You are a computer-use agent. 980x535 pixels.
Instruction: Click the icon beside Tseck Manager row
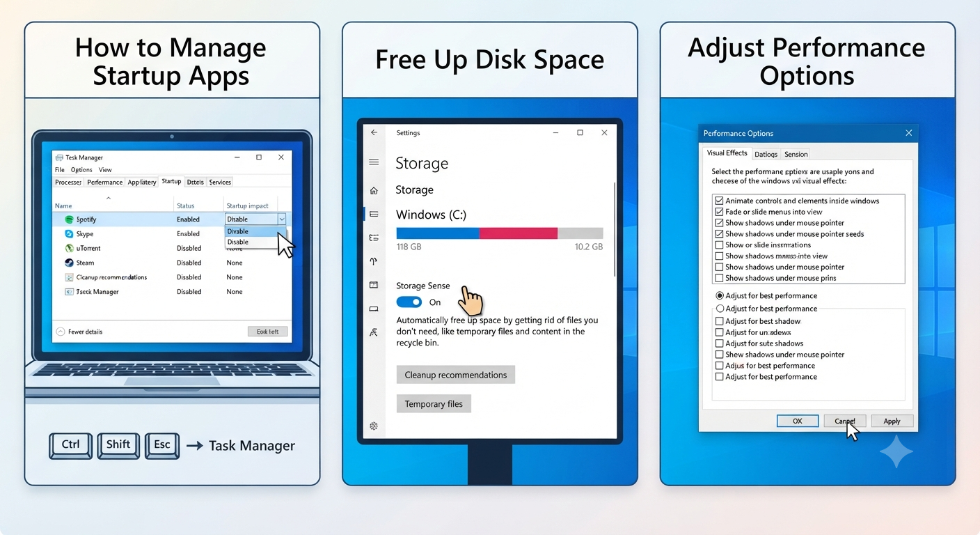coord(69,292)
